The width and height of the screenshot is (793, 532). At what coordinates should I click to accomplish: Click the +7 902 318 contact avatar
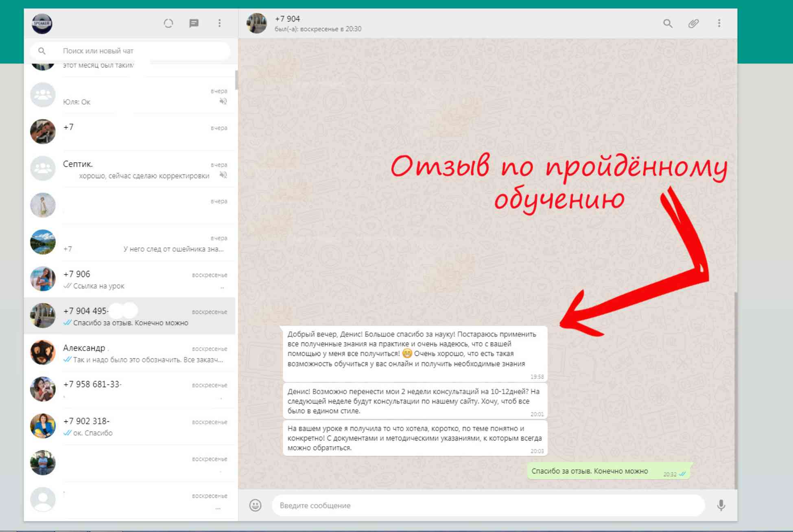click(x=43, y=426)
